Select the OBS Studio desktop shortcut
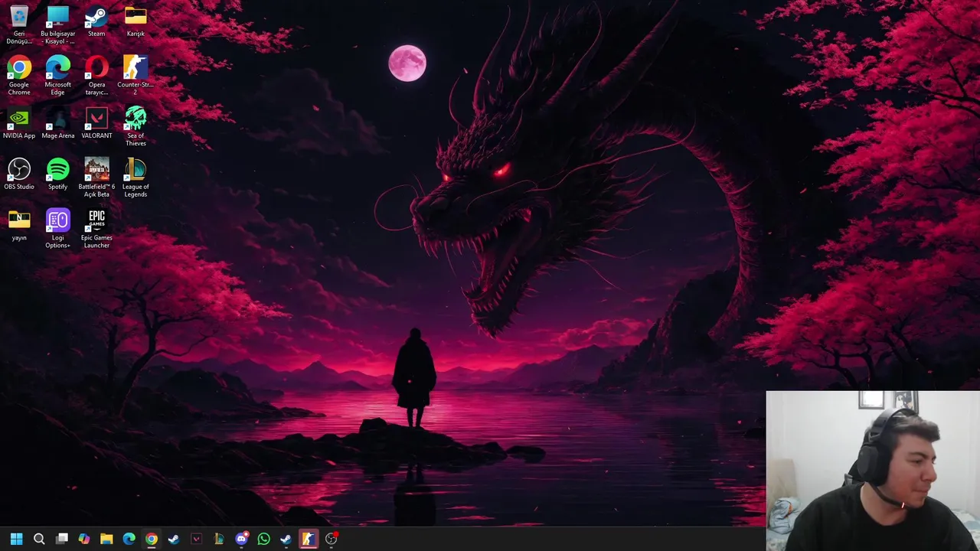 (19, 174)
